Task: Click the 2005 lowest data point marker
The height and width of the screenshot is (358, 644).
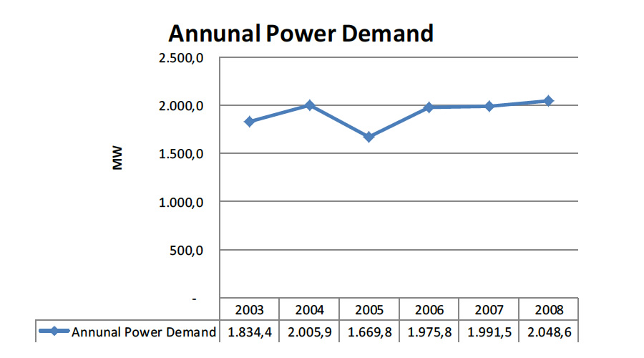Action: tap(369, 137)
